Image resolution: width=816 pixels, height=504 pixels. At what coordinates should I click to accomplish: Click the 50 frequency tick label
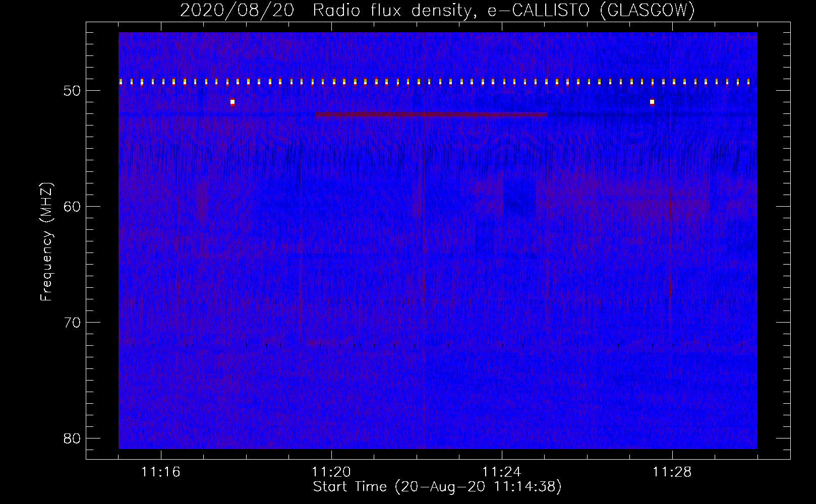(x=72, y=91)
